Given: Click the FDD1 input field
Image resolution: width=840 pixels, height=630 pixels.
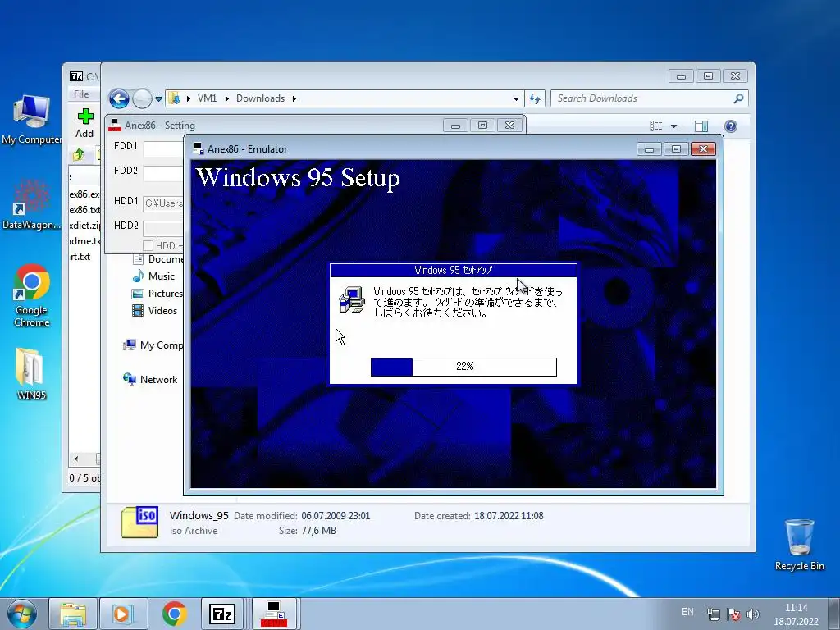Looking at the screenshot, I should (x=163, y=148).
